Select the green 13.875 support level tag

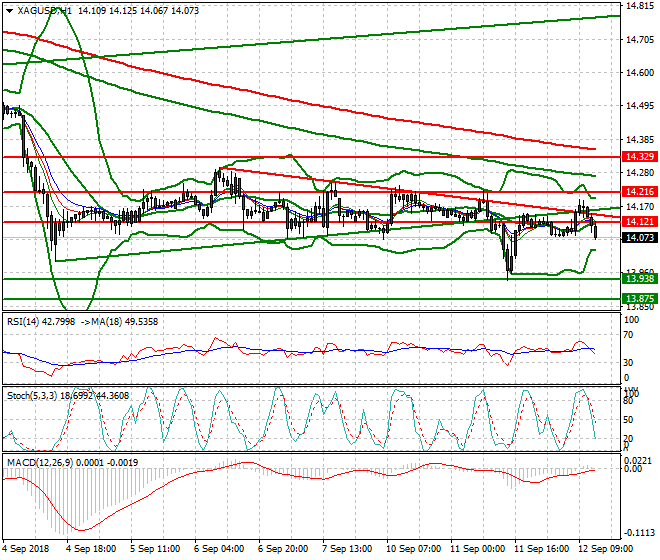pyautogui.click(x=639, y=299)
